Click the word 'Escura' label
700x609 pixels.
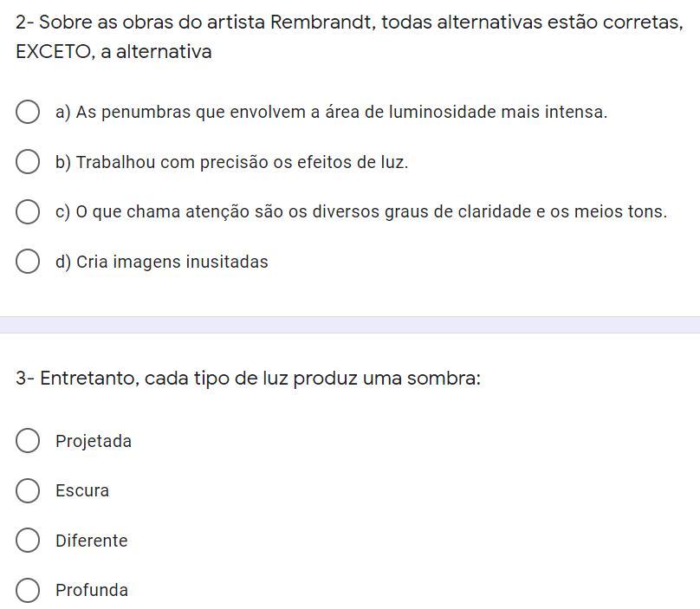[82, 491]
